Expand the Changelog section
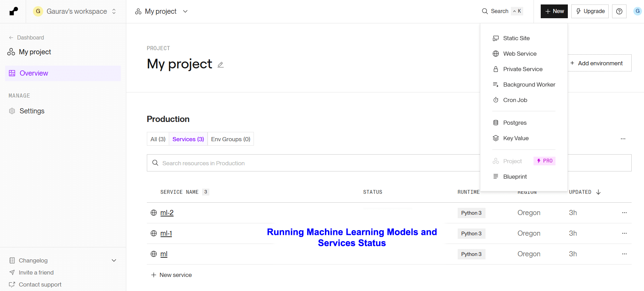The image size is (644, 291). (x=114, y=260)
